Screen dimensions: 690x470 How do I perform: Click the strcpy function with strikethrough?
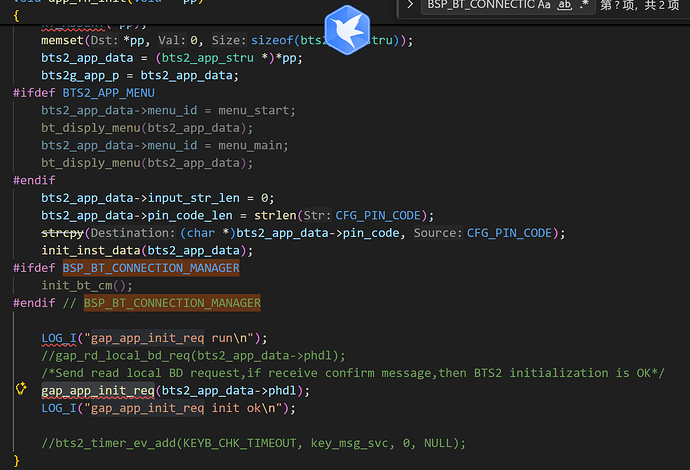click(62, 233)
